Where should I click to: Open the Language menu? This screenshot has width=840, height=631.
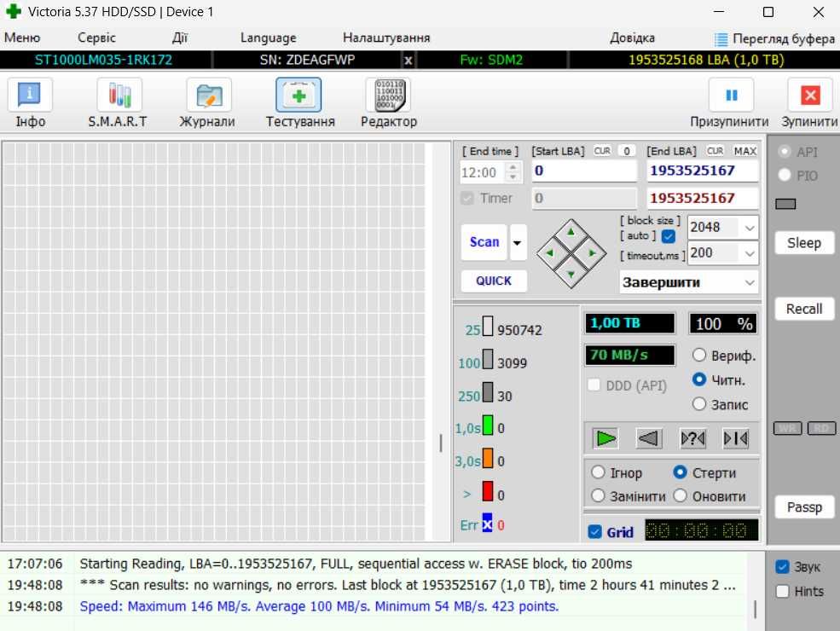coord(268,38)
